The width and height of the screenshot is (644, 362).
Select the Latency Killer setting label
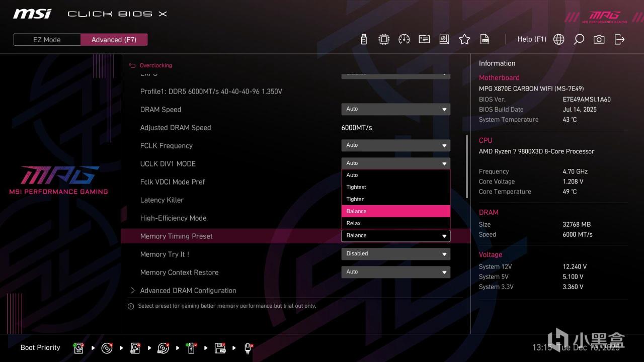click(x=162, y=200)
